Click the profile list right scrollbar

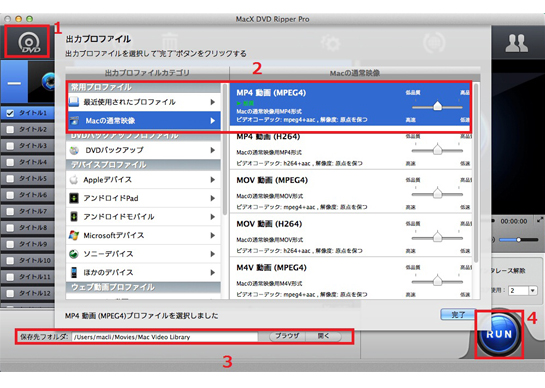(475, 173)
